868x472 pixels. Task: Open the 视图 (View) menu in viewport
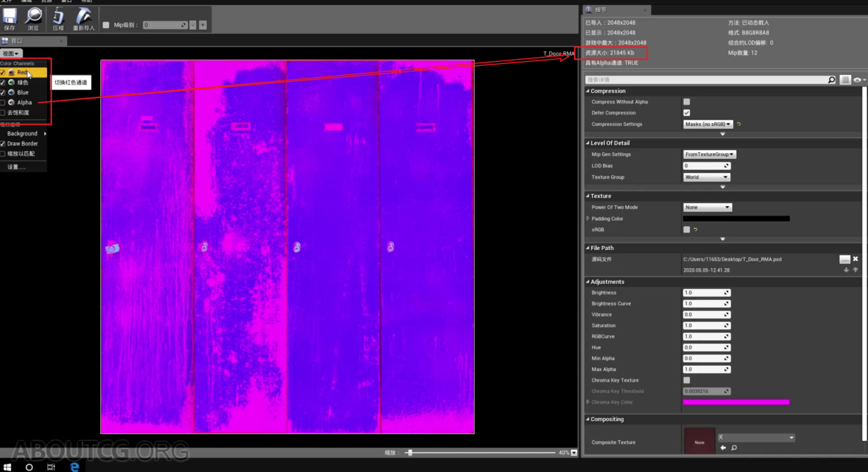point(11,53)
